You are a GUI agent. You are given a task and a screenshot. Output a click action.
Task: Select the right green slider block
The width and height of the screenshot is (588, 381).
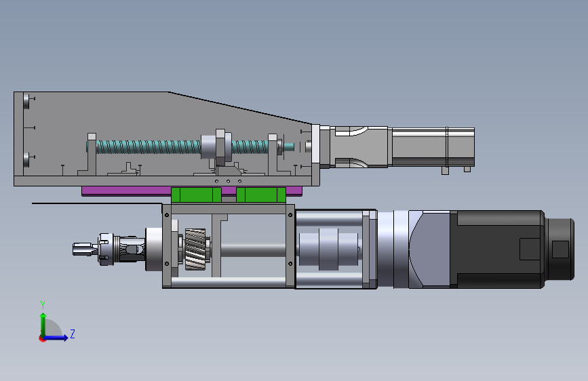point(261,195)
